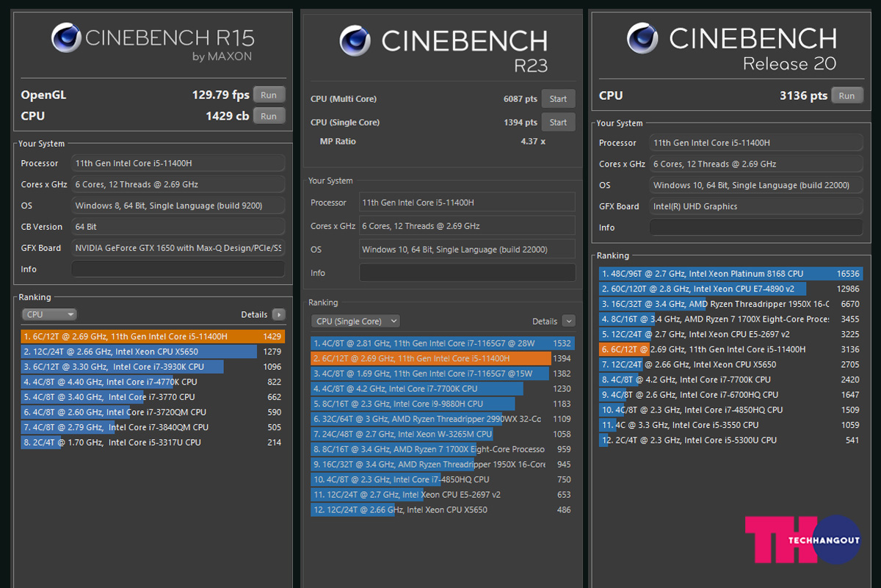Select the i7-4850HQ ranking row in R23
Image resolution: width=881 pixels, height=588 pixels.
click(443, 479)
